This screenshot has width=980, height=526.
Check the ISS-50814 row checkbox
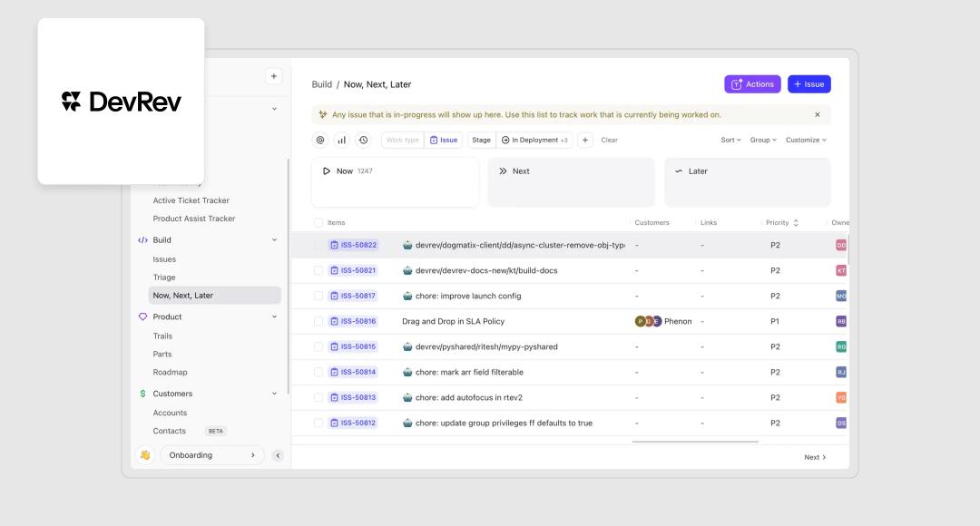[318, 373]
